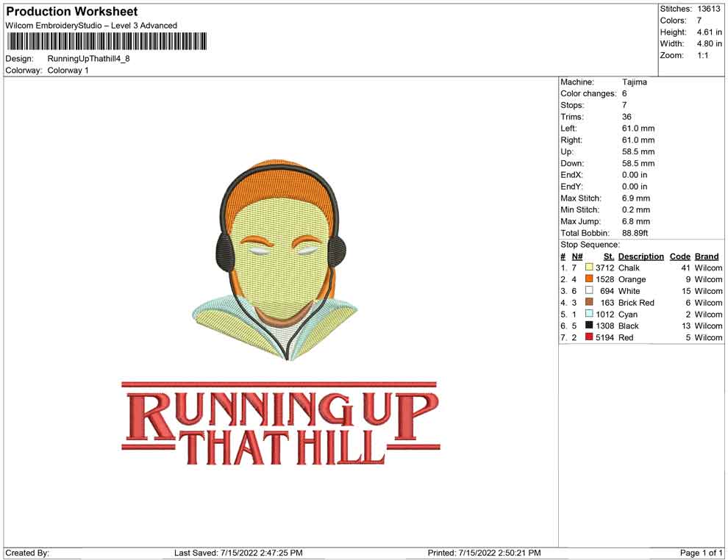Click the Max Stitch value 6.9 mm
Screen dimensions: 728x560
(635, 198)
